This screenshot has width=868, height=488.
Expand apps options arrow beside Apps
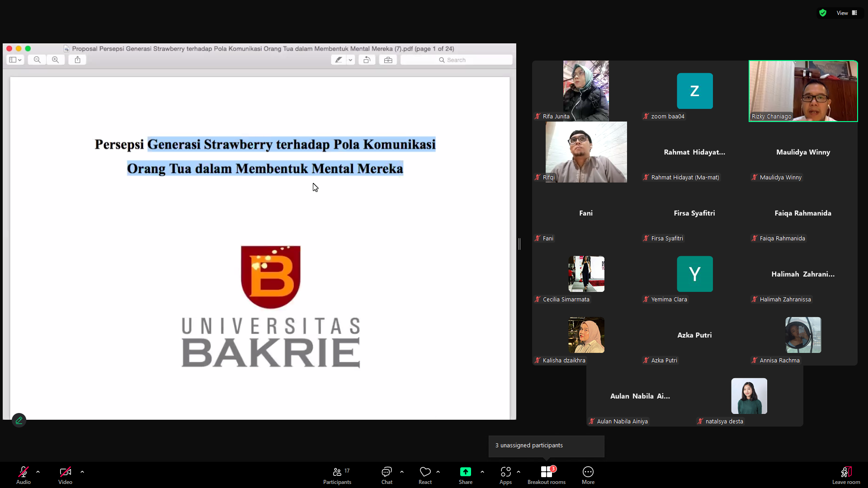pos(519,472)
